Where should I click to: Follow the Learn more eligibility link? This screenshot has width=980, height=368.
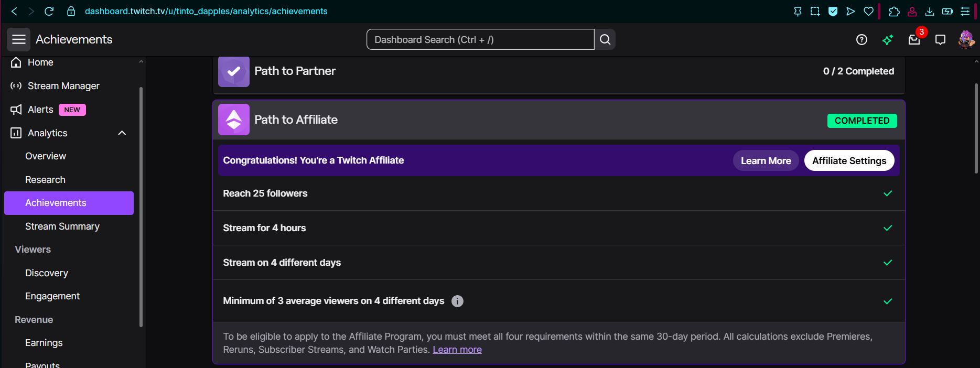coord(457,350)
